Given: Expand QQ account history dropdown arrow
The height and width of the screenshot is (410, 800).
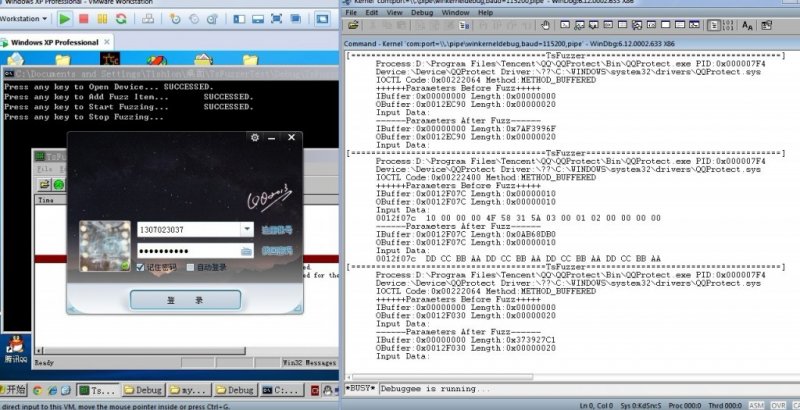Looking at the screenshot, I should click(x=247, y=229).
